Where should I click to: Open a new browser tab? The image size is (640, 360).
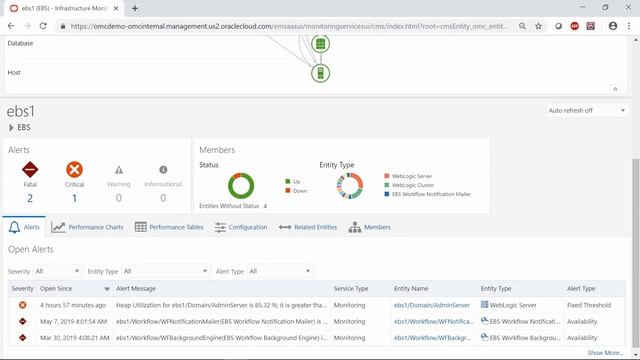(135, 8)
